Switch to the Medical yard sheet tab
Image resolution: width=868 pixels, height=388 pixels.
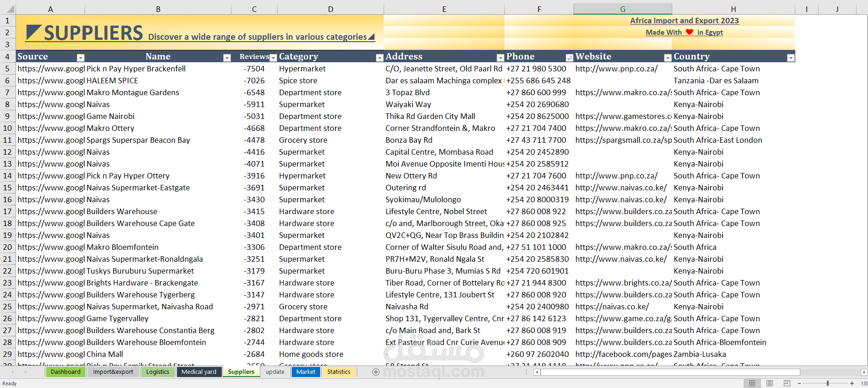coord(199,372)
